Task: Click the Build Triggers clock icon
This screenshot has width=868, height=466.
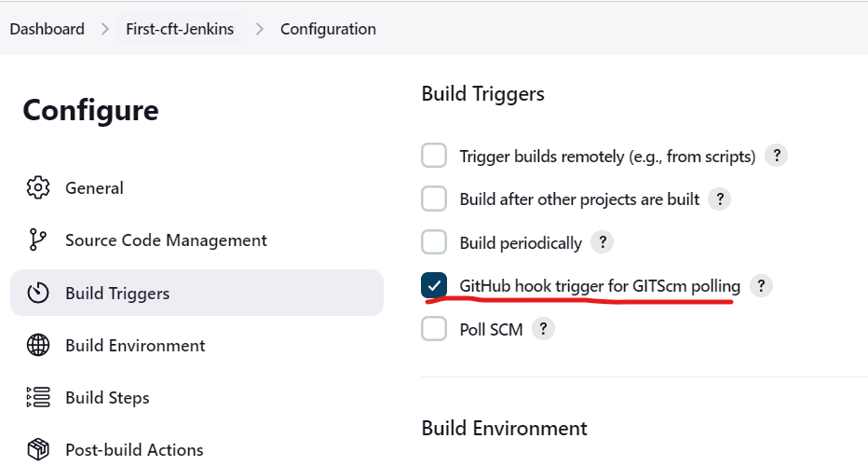Action: (38, 293)
